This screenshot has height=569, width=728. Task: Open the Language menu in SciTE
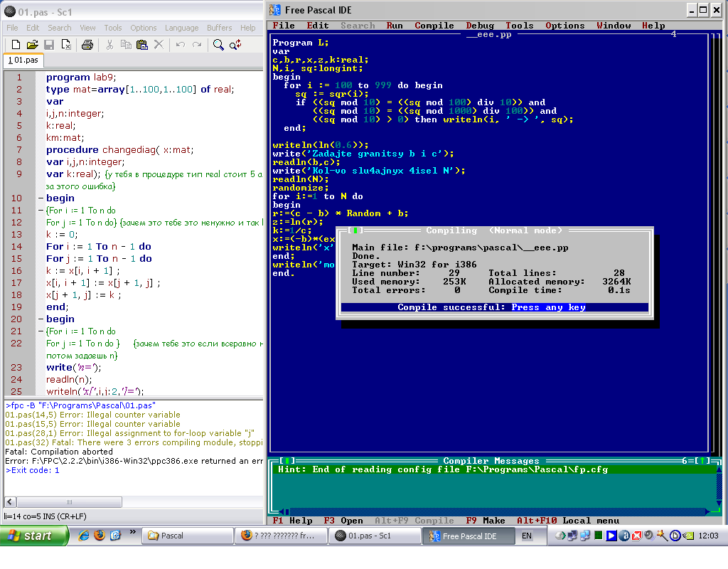(181, 28)
